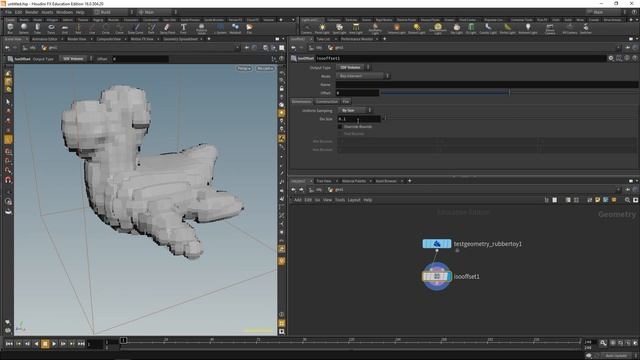Add an Ambient Light from shelf
The height and width of the screenshot is (360, 640).
coord(528,29)
